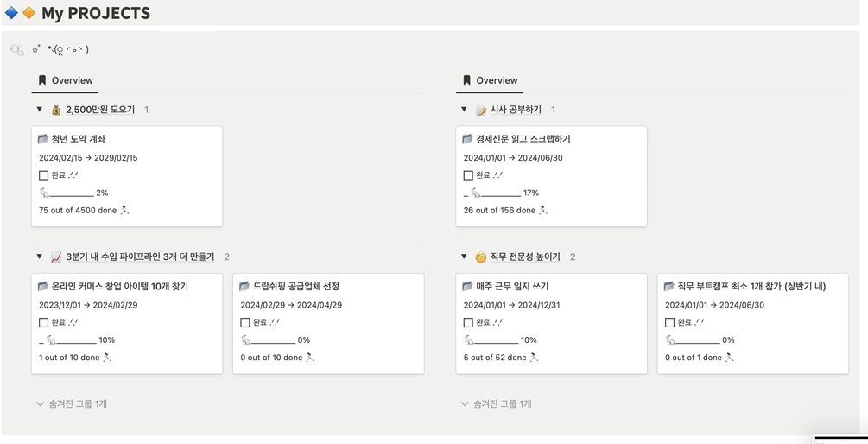
Task: Click the folder icon on 청년 도약 계좌 card
Action: [43, 139]
